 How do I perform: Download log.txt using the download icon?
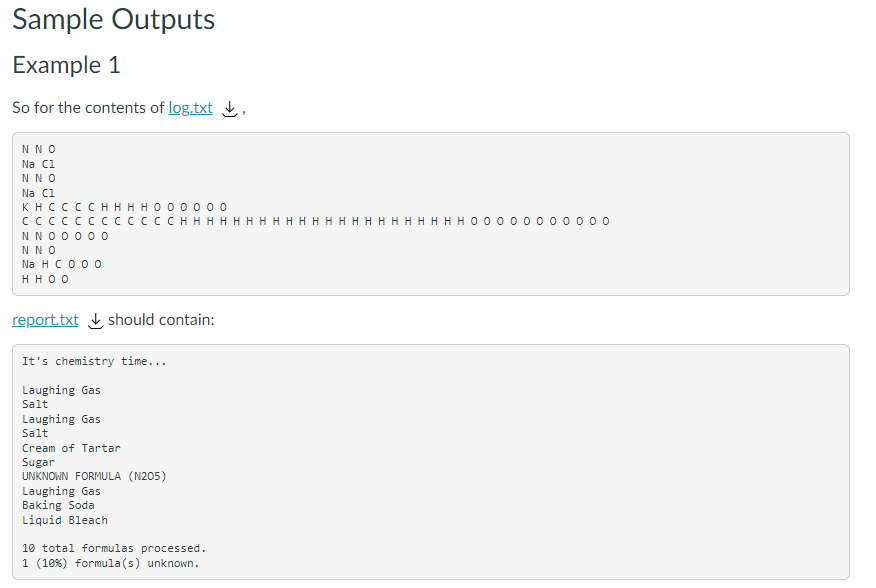pyautogui.click(x=230, y=108)
